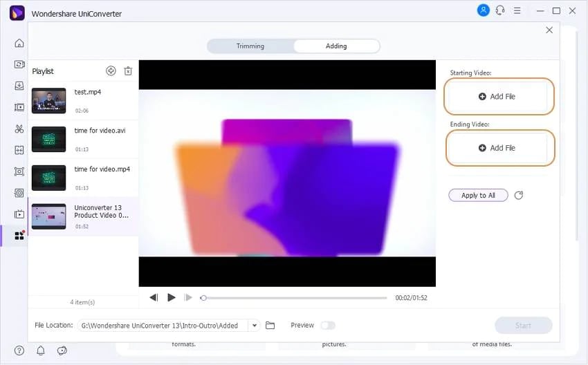This screenshot has height=365, width=588.
Task: Switch to the Adding tab
Action: (336, 46)
